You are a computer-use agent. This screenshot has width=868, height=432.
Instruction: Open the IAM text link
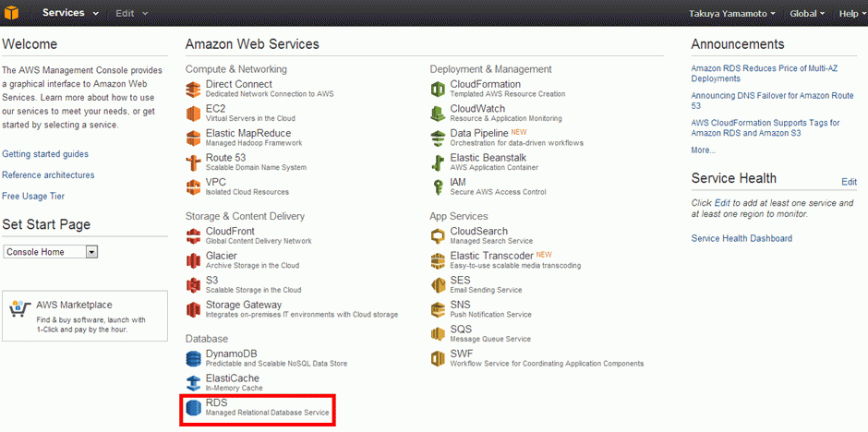pos(458,182)
